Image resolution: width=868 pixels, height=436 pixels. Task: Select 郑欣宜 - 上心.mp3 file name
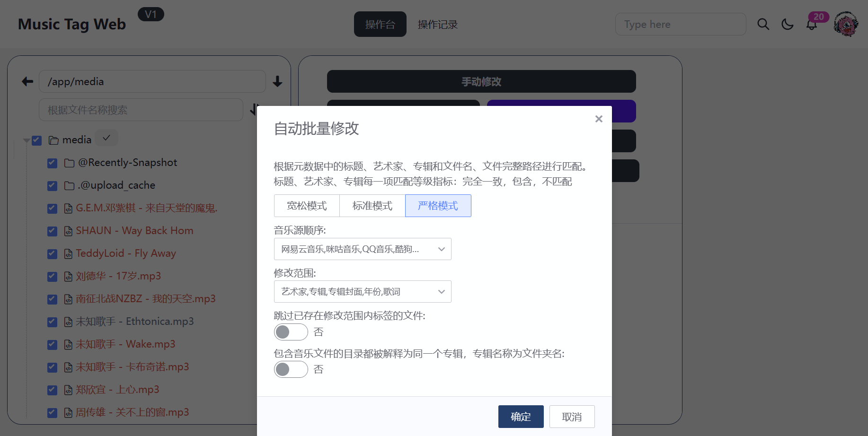coord(117,390)
